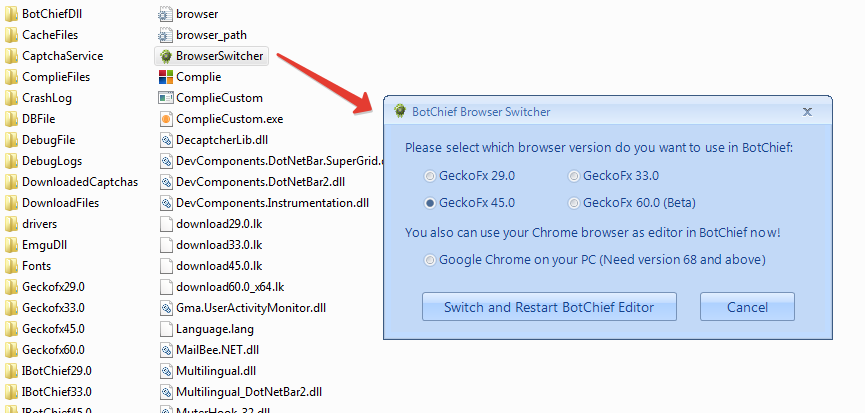Click the Complie colorful app icon
The height and width of the screenshot is (413, 865).
pos(166,77)
